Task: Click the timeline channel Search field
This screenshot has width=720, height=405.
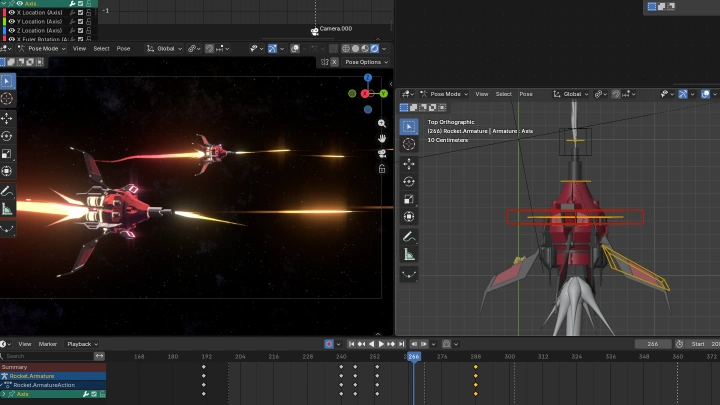Action: coord(47,356)
